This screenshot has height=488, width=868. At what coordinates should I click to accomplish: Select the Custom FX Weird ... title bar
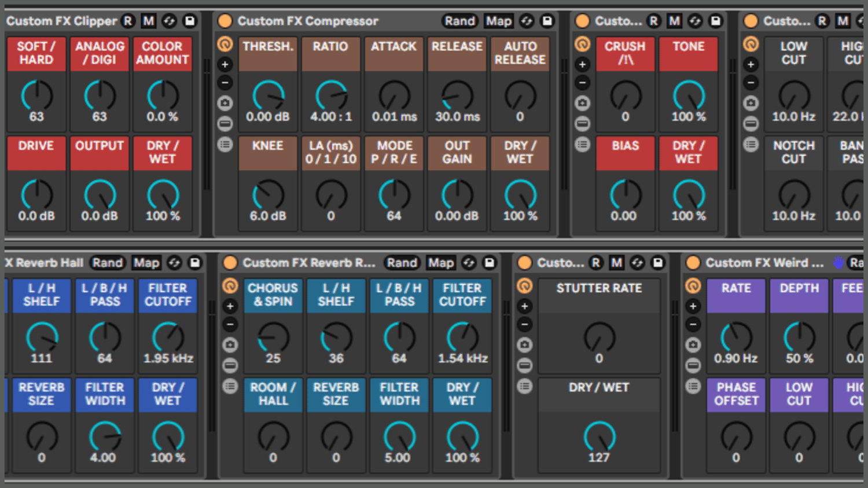(x=765, y=263)
